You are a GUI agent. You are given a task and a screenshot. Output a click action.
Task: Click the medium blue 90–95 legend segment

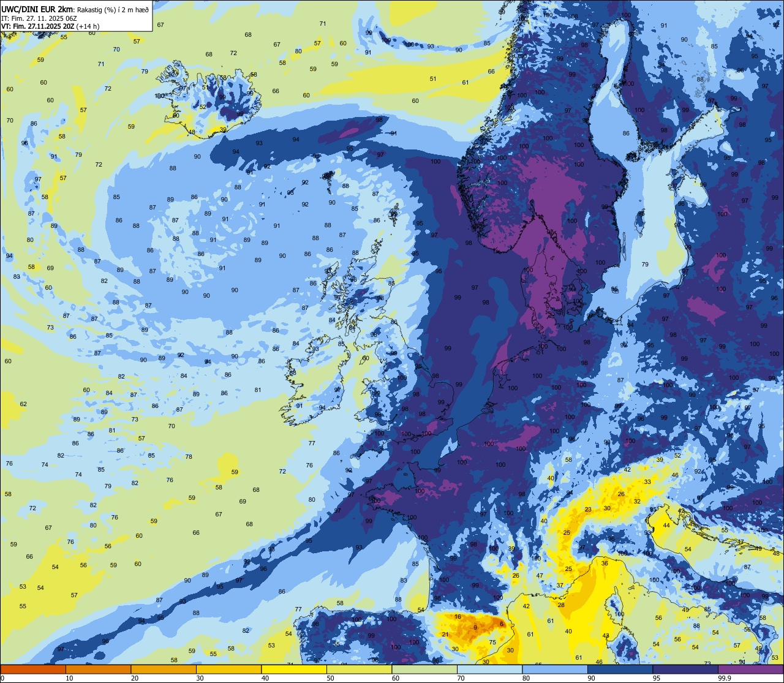620,669
